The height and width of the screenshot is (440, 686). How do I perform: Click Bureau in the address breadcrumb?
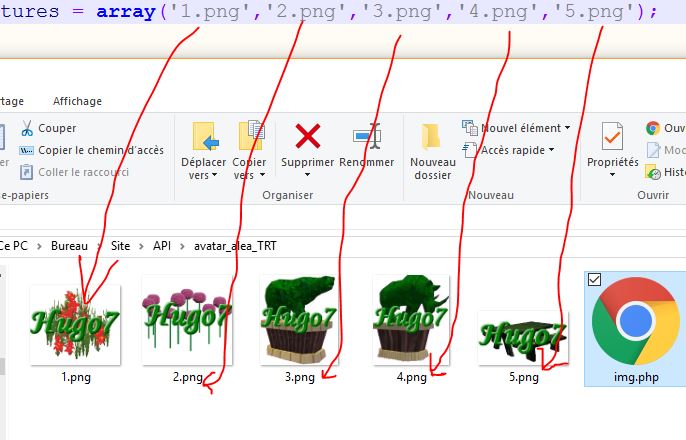pos(69,245)
